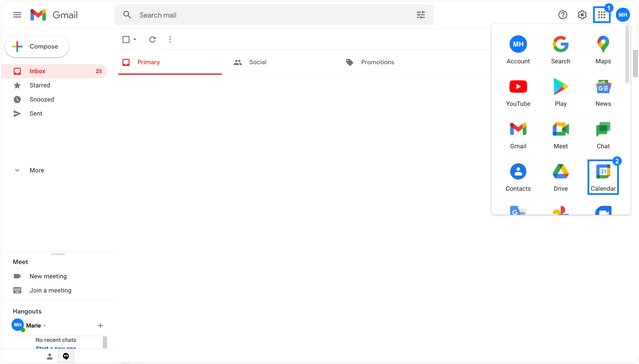Open the Starred folder
The height and width of the screenshot is (364, 639).
(54, 85)
